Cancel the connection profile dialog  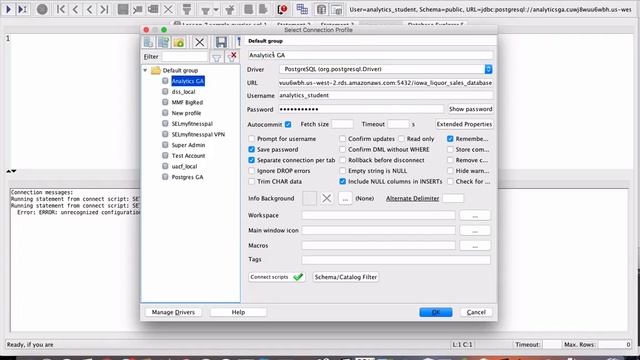(x=476, y=312)
